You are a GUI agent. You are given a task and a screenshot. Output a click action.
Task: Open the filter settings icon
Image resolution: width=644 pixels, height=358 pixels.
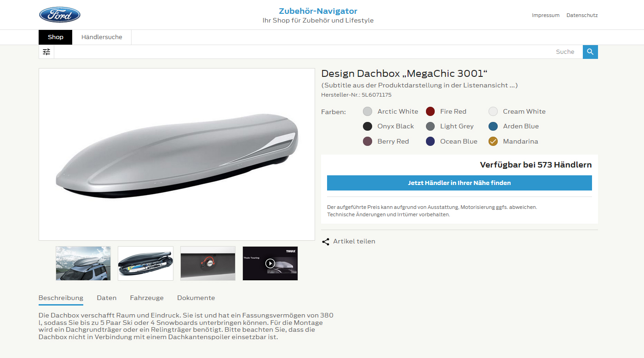point(46,52)
